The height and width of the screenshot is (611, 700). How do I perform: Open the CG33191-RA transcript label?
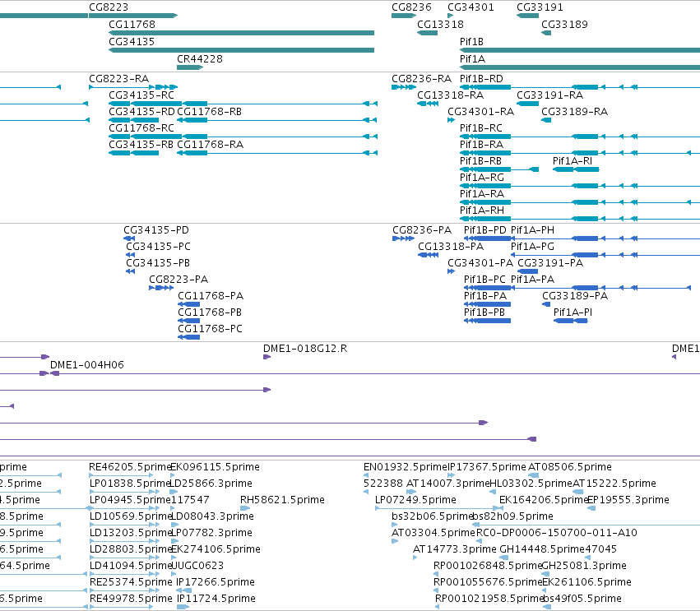(x=550, y=95)
